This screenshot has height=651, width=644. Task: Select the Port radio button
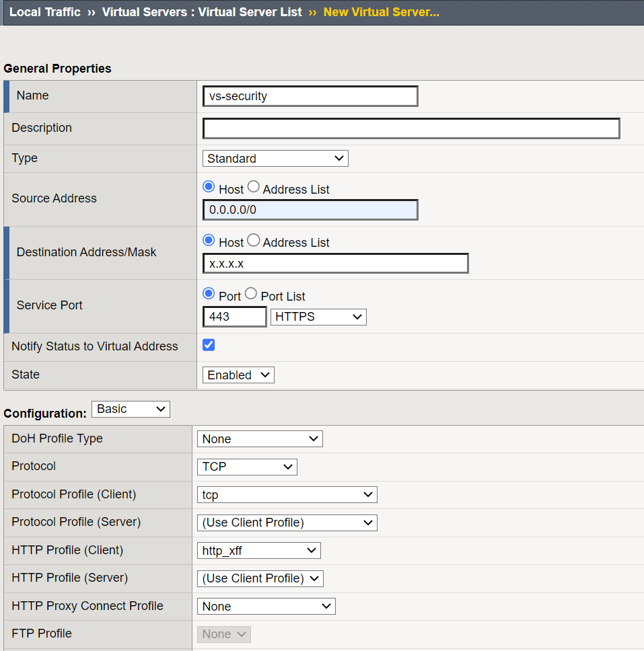coord(209,293)
